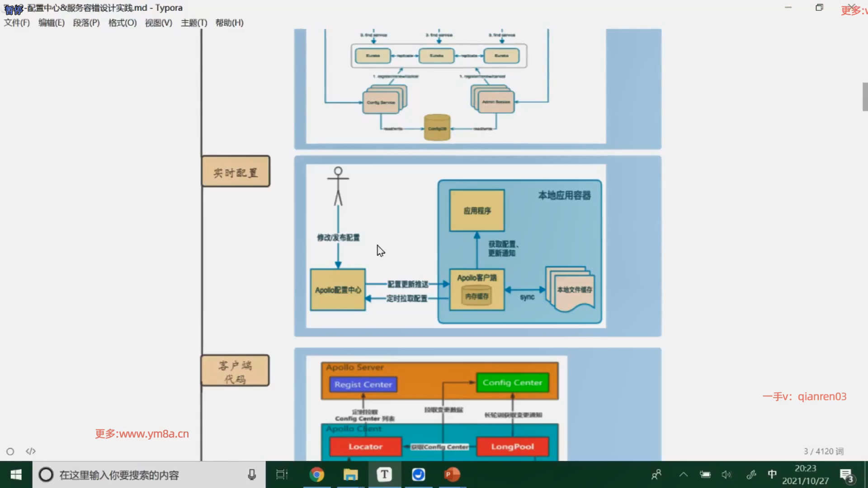The image size is (868, 488).
Task: Open the 文件(F) menu
Action: [17, 23]
